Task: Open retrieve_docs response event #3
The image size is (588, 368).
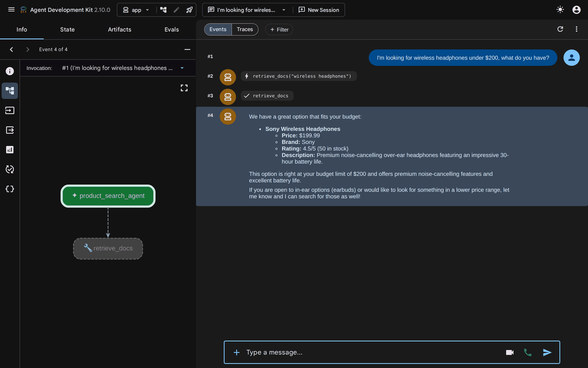Action: click(x=267, y=96)
